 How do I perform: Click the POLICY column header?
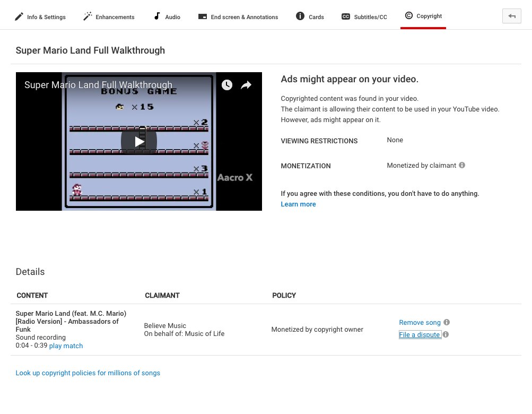pyautogui.click(x=284, y=296)
